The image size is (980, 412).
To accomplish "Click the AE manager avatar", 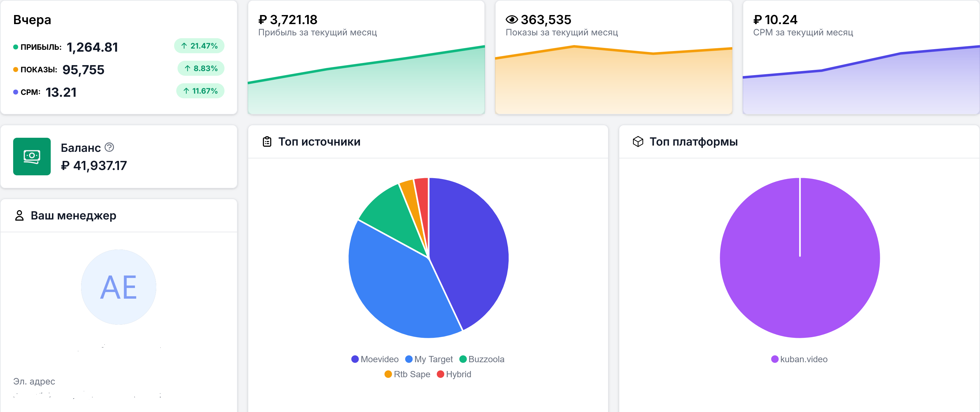I will (119, 287).
